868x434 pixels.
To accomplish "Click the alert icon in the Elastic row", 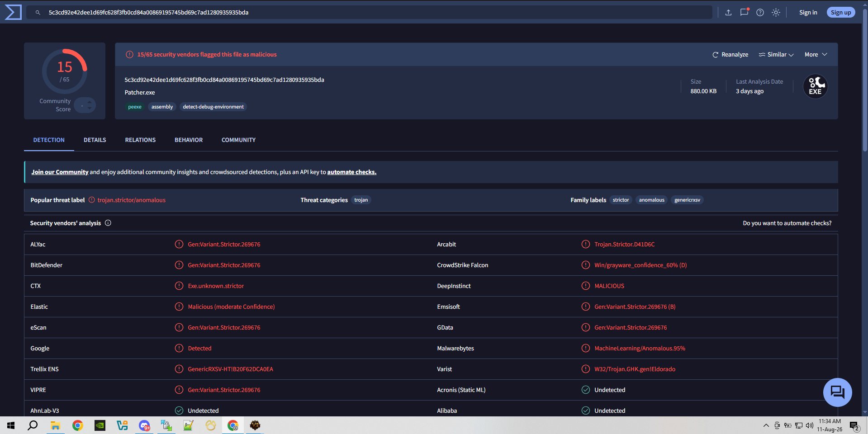I will tap(179, 307).
